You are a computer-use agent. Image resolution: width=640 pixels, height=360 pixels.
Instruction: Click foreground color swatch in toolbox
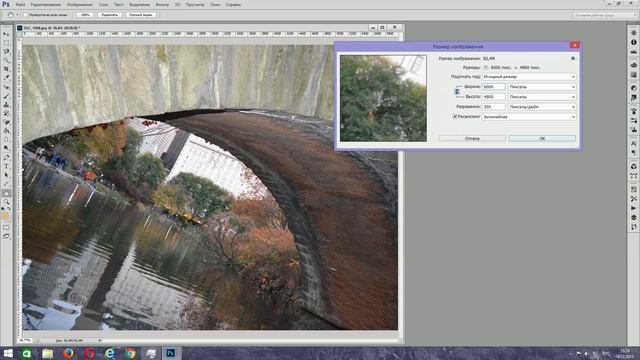(x=5, y=217)
